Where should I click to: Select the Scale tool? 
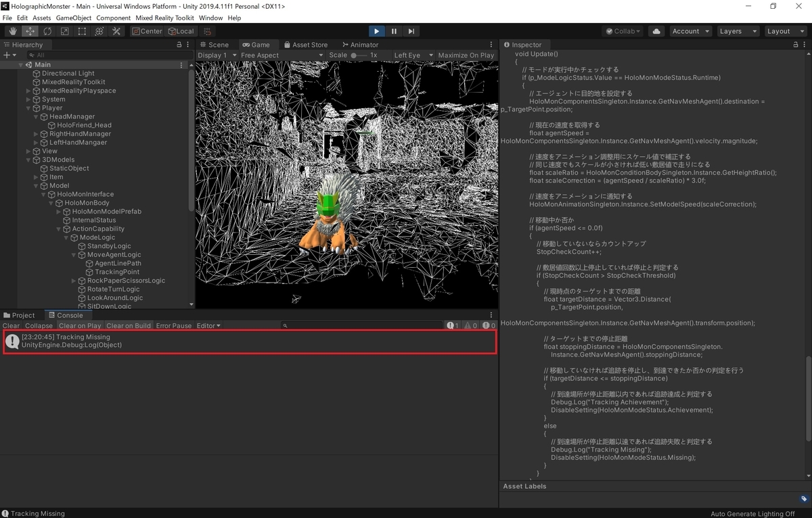coord(64,31)
